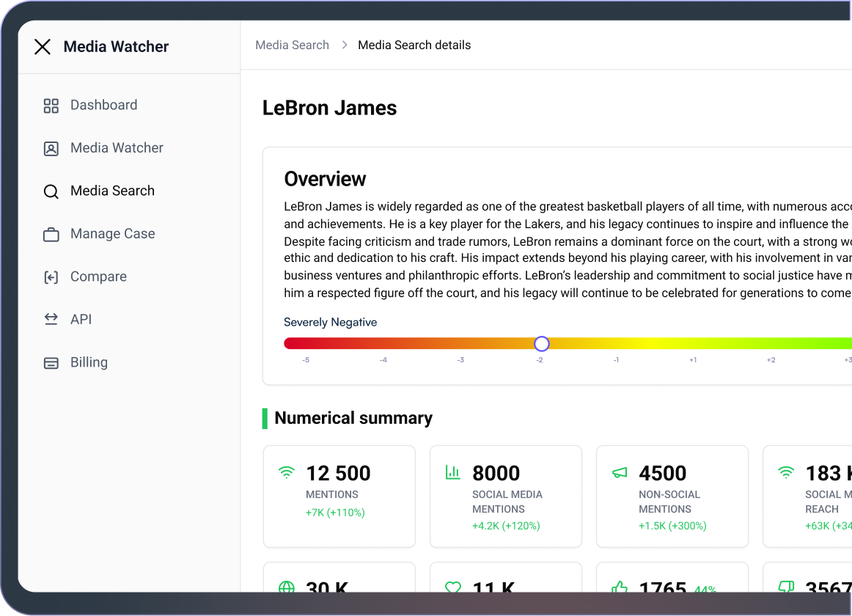852x616 pixels.
Task: Click the thumbs-down icon on the last card
Action: click(786, 587)
